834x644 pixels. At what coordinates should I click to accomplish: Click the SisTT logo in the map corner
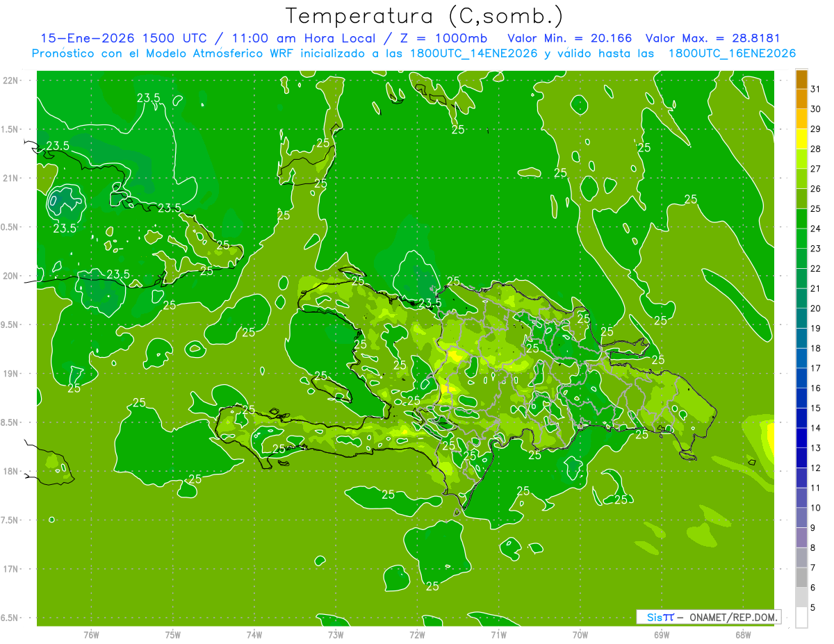point(660,617)
